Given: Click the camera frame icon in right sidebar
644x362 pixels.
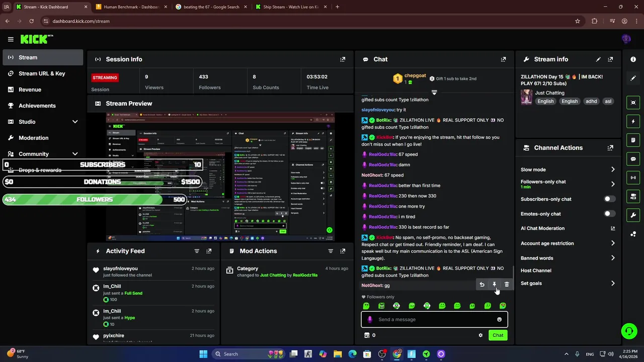Looking at the screenshot, I should click(633, 103).
